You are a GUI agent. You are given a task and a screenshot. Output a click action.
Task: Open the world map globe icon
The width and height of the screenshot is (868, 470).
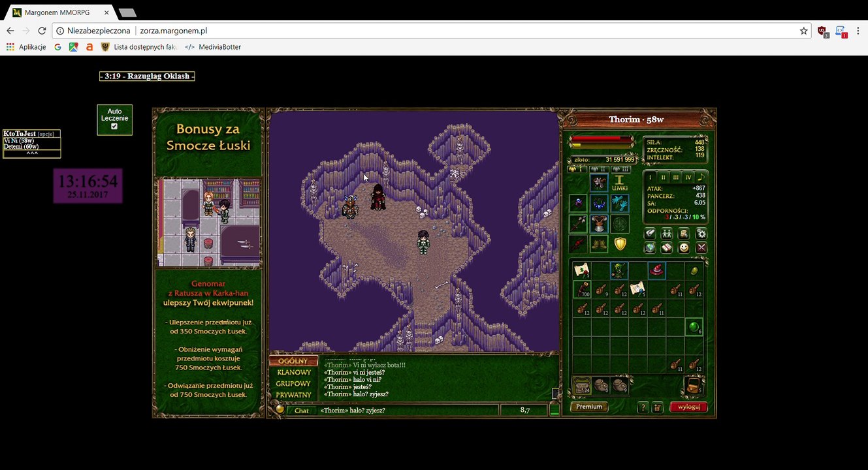point(651,248)
